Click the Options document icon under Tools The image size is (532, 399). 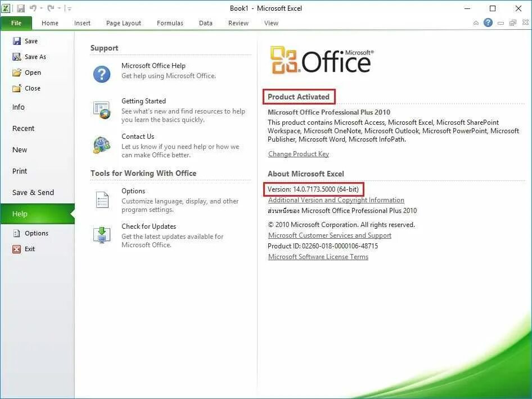(x=102, y=199)
